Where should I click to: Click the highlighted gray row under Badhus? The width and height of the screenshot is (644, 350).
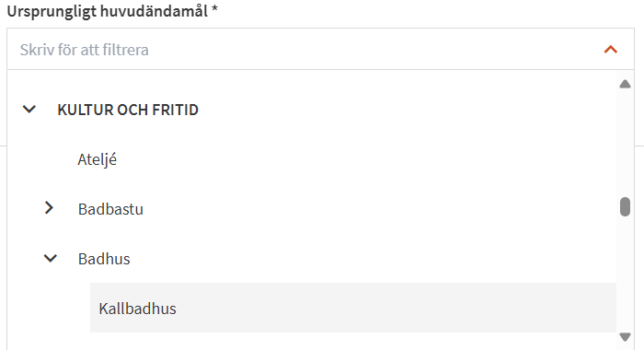tap(353, 308)
